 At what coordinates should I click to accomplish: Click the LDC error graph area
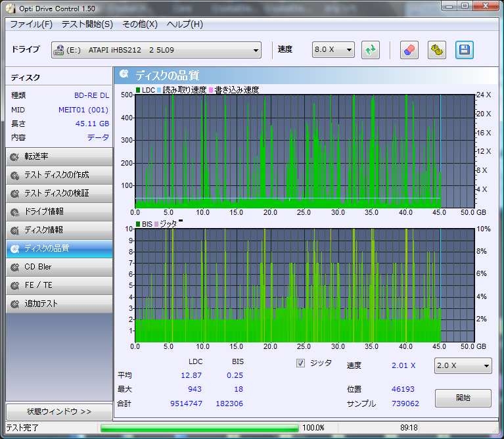click(287, 151)
